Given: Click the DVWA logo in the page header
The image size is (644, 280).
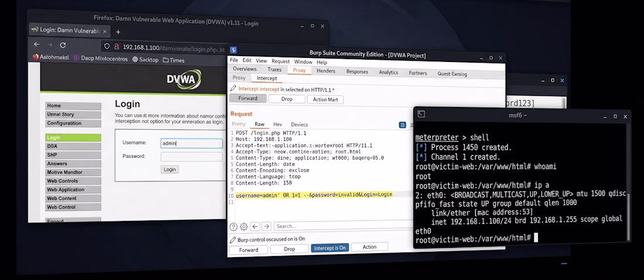Looking at the screenshot, I should [184, 79].
